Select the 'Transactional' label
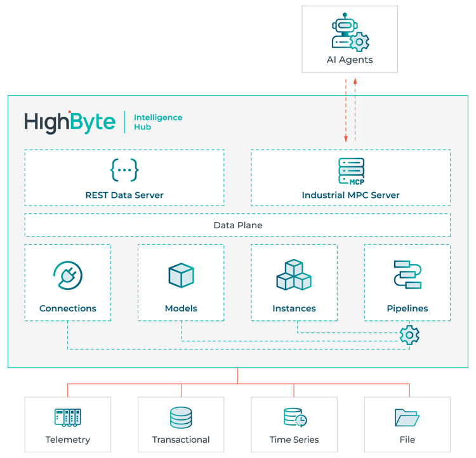The image size is (476, 458). (x=181, y=440)
